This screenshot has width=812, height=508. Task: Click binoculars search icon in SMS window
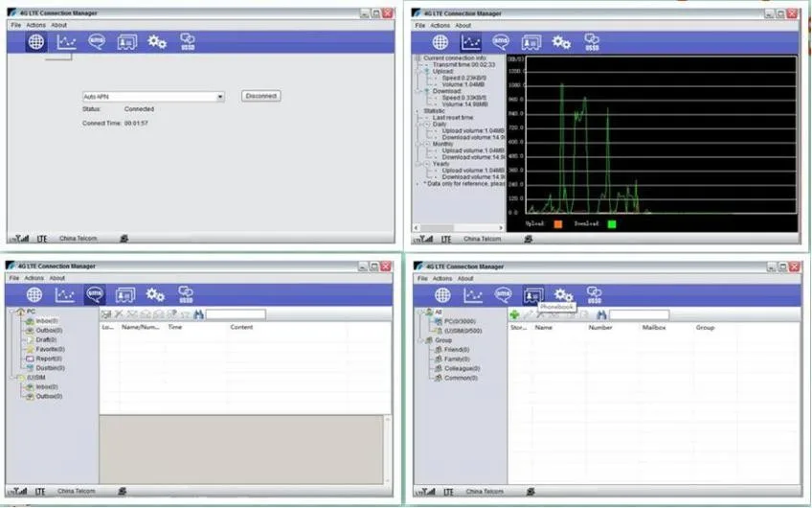coord(198,314)
